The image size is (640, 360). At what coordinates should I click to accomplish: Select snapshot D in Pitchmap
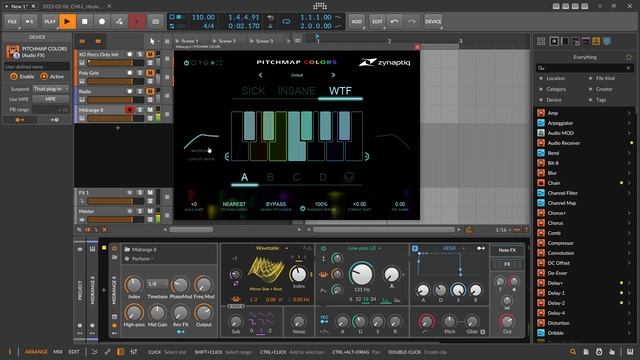[x=322, y=177]
